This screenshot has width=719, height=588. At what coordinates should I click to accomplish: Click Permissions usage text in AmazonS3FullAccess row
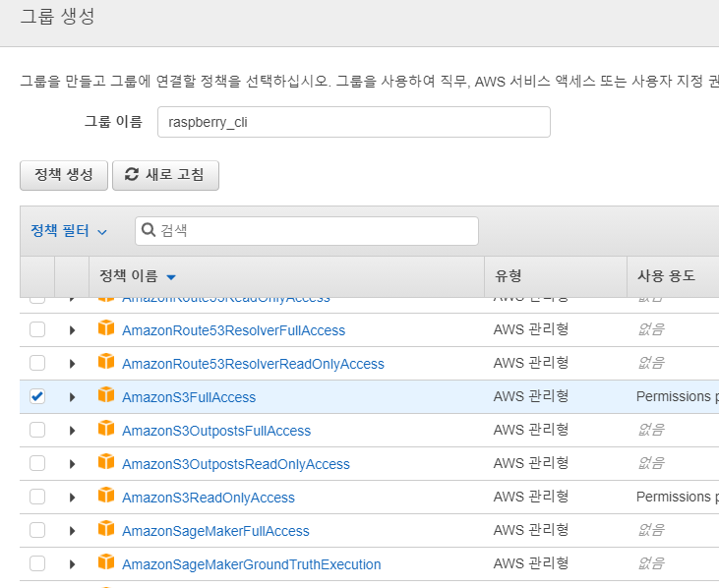tap(678, 396)
